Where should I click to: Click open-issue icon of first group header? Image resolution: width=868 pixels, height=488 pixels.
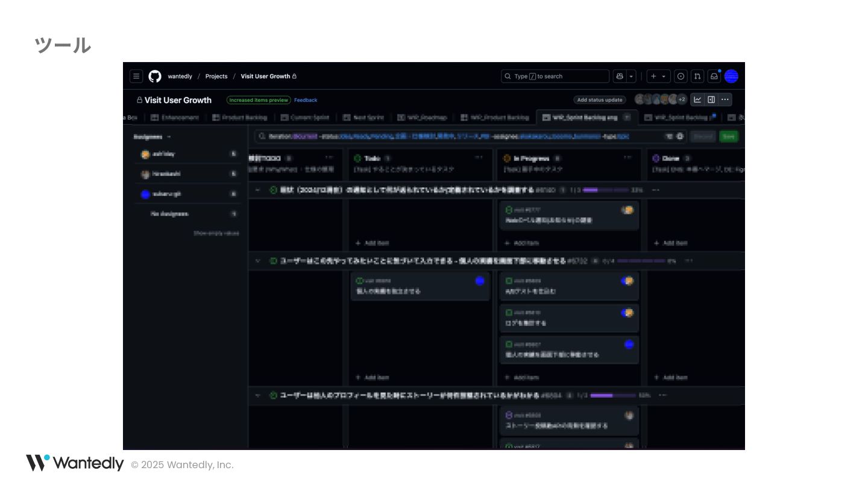273,190
